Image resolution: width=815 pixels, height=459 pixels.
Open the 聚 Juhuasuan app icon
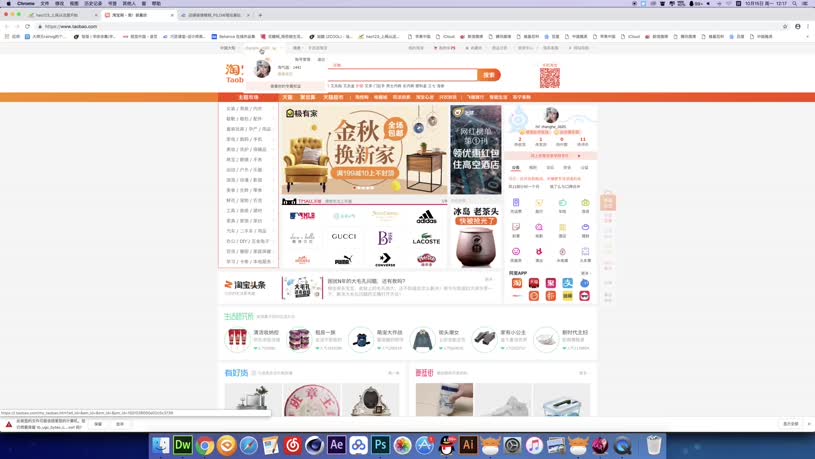550,283
